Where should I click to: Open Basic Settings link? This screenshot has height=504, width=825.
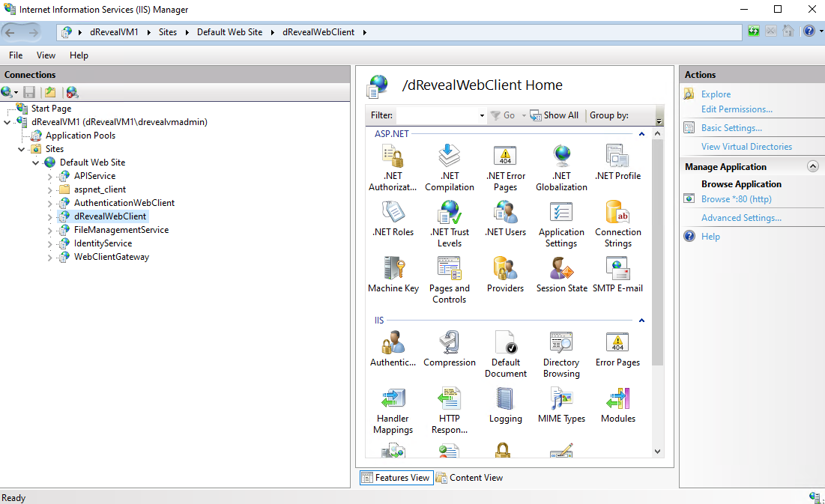tap(731, 128)
